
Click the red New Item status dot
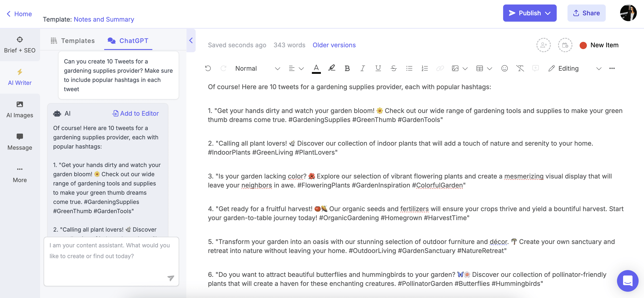point(583,45)
